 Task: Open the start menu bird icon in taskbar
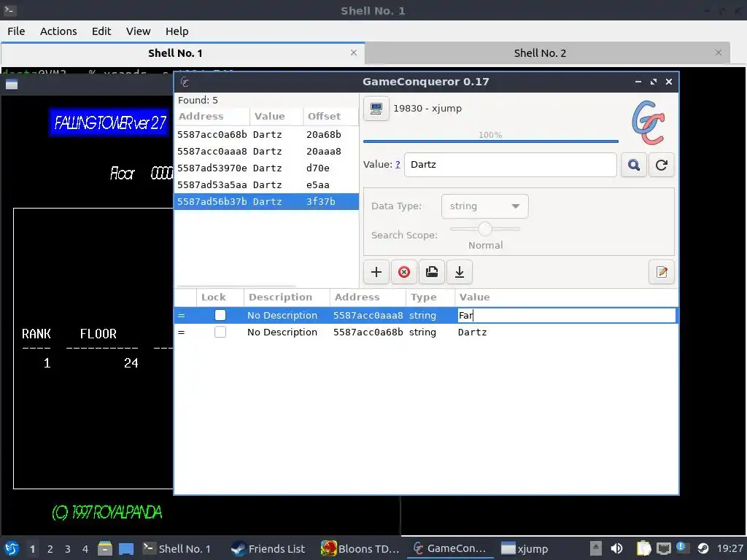pyautogui.click(x=12, y=548)
